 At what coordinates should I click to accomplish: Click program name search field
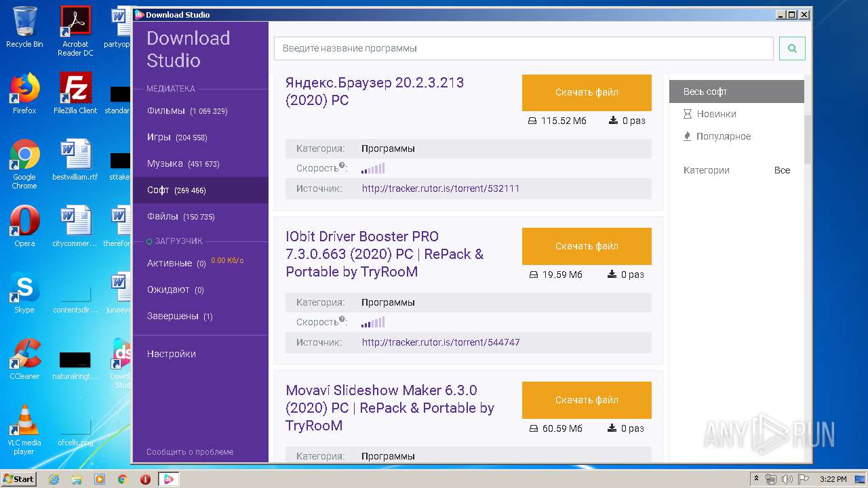click(524, 48)
